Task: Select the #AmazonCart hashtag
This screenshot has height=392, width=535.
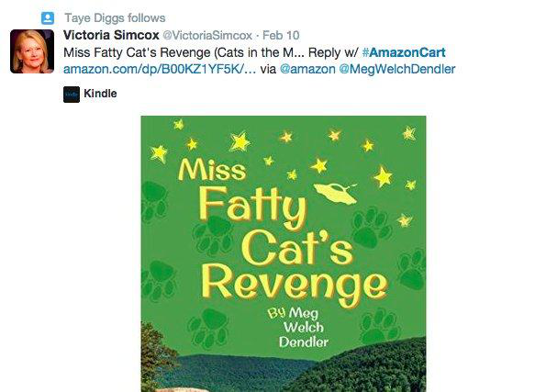Action: pyautogui.click(x=404, y=52)
